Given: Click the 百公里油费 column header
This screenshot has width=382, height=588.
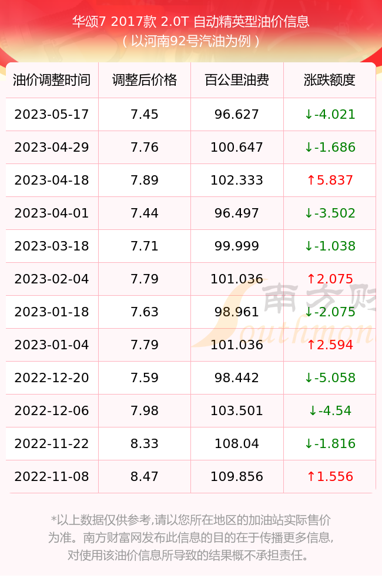Looking at the screenshot, I should coord(237,80).
